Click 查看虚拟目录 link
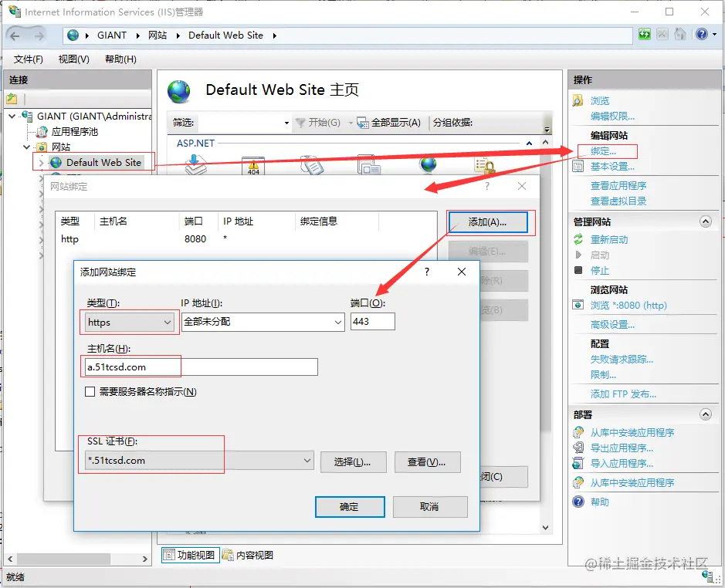This screenshot has height=588, width=725. [x=618, y=201]
